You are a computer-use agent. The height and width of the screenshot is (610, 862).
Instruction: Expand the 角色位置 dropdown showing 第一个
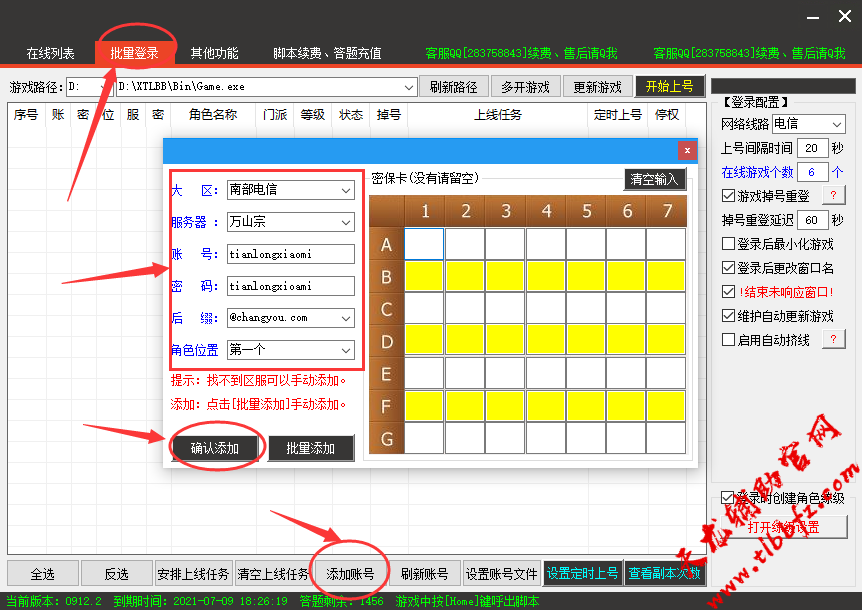click(x=346, y=350)
